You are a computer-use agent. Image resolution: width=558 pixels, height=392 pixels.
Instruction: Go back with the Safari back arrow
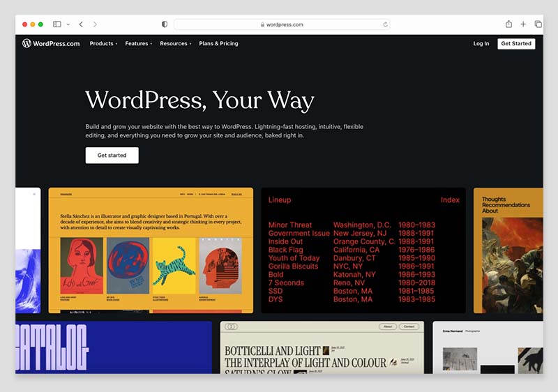click(x=81, y=24)
